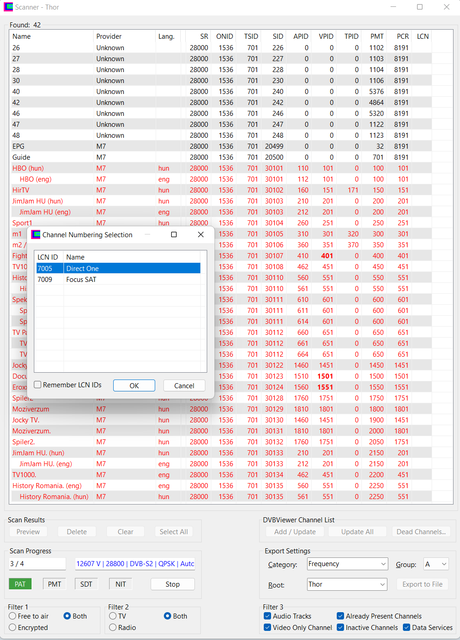Open the Category dropdown showing Frequency
This screenshot has height=640, width=460.
[347, 564]
